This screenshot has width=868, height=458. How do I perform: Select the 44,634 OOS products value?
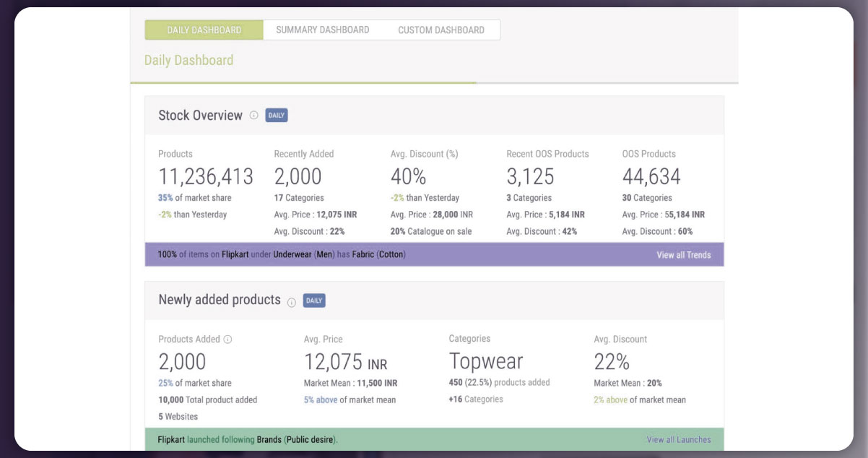pos(651,176)
